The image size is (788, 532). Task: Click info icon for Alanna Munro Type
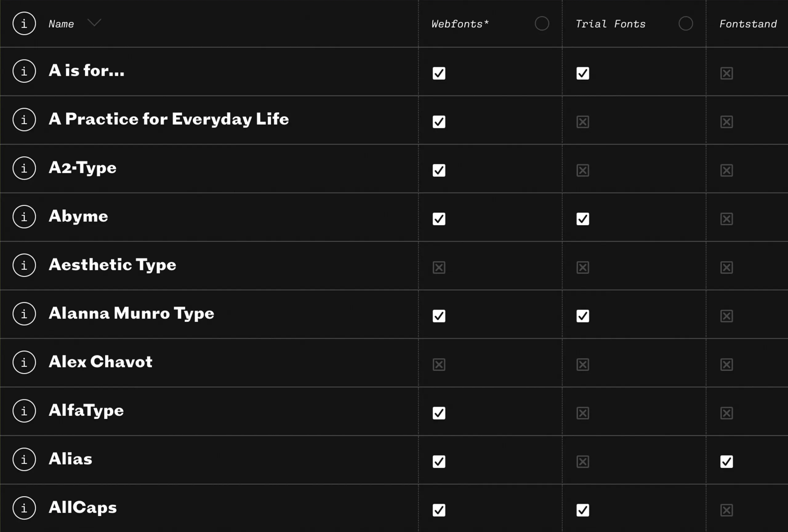point(24,314)
